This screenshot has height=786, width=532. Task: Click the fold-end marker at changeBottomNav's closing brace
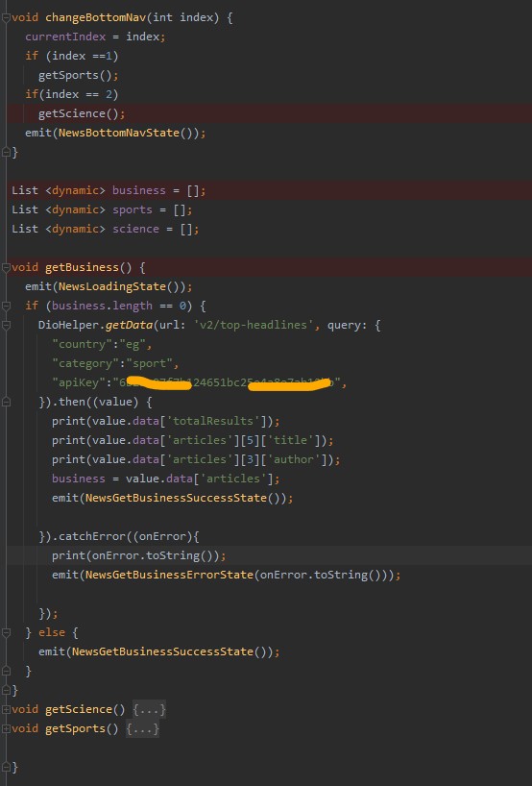(x=6, y=152)
